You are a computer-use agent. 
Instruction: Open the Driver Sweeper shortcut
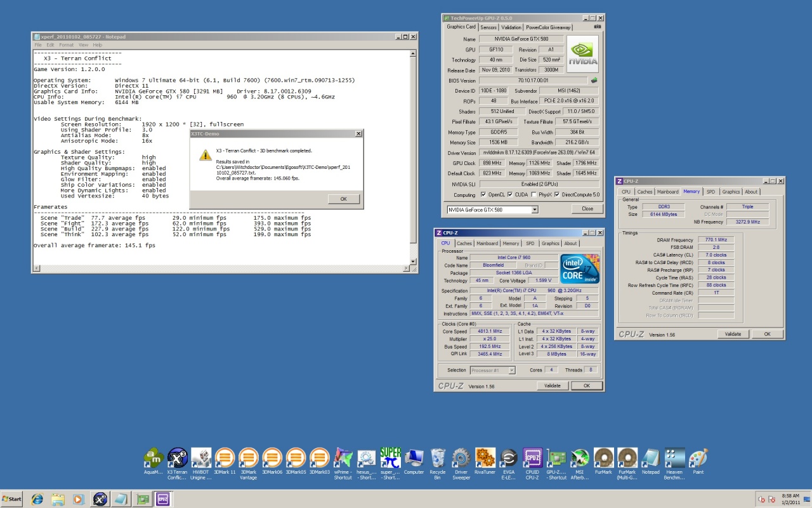(x=461, y=458)
